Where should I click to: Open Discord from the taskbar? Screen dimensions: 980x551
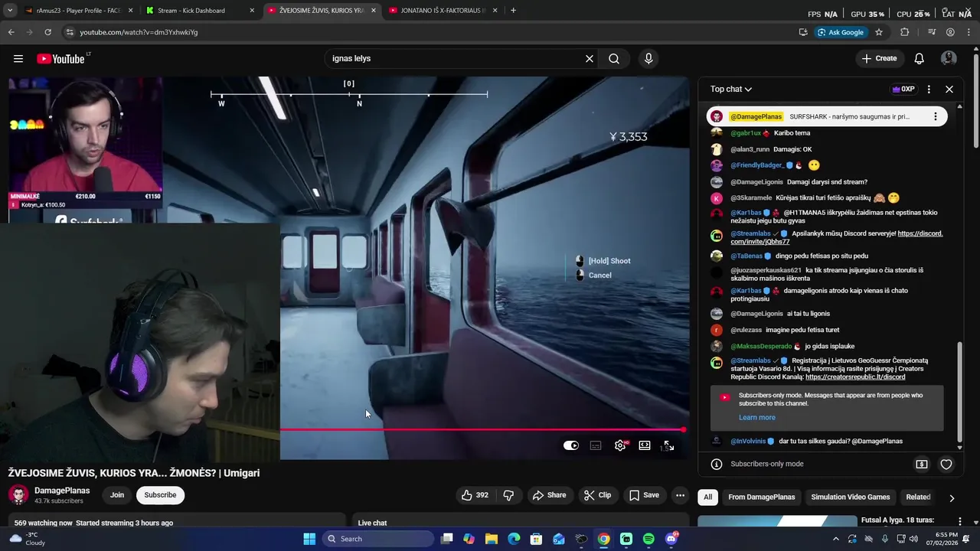pyautogui.click(x=671, y=539)
